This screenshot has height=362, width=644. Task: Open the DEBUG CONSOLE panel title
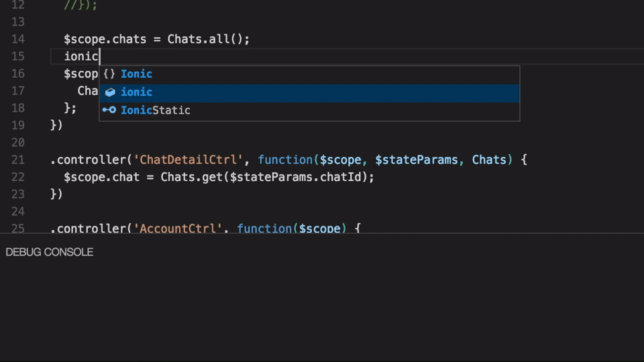pos(50,252)
